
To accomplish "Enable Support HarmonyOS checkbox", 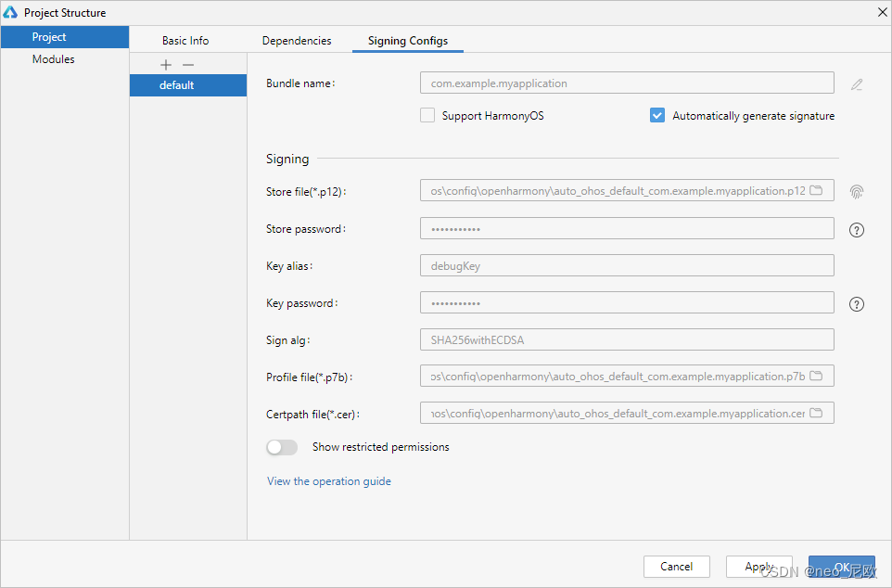I will (427, 116).
